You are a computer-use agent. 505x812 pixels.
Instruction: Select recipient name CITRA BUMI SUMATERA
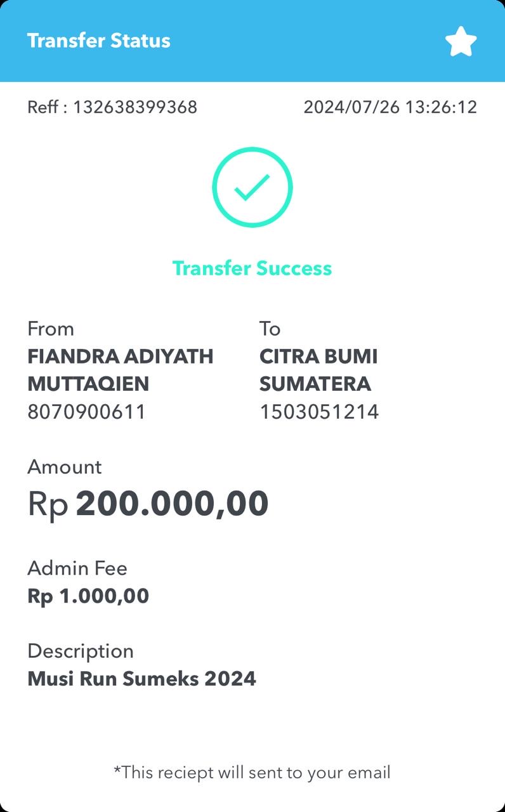click(318, 370)
